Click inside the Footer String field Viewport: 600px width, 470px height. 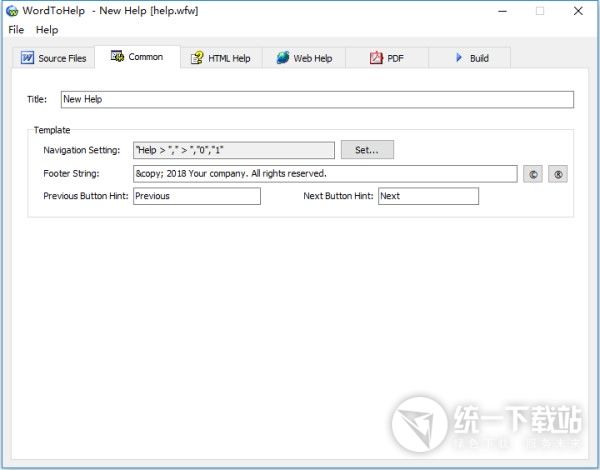point(324,173)
